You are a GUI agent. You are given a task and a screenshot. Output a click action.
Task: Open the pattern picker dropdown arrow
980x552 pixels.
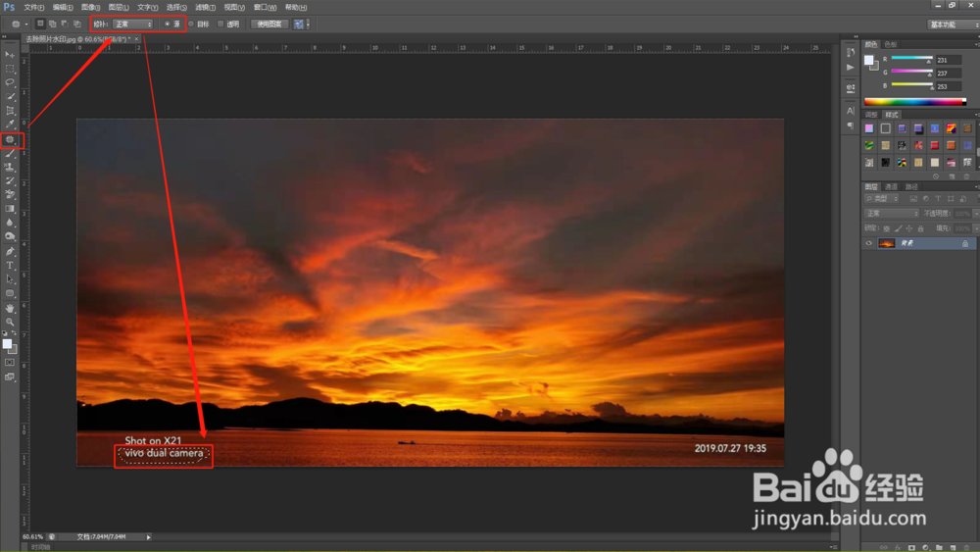click(308, 24)
